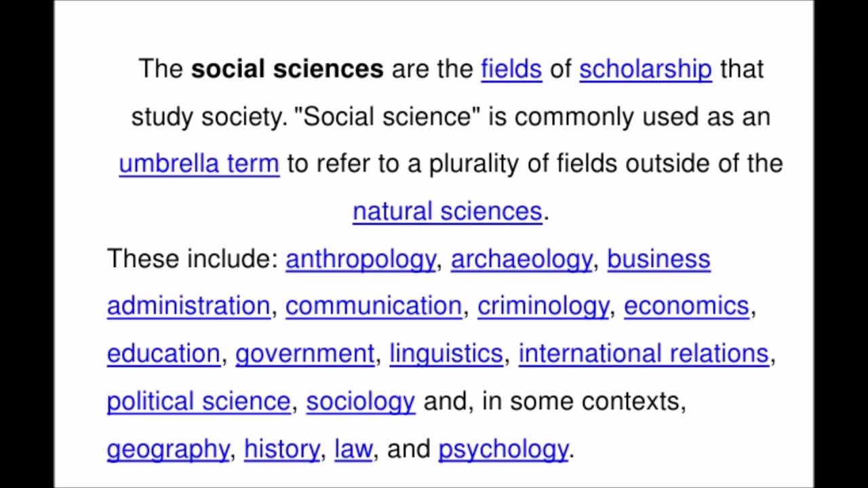Viewport: 868px width, 488px height.
Task: Follow the 'sociology' hyperlink
Action: pos(360,401)
